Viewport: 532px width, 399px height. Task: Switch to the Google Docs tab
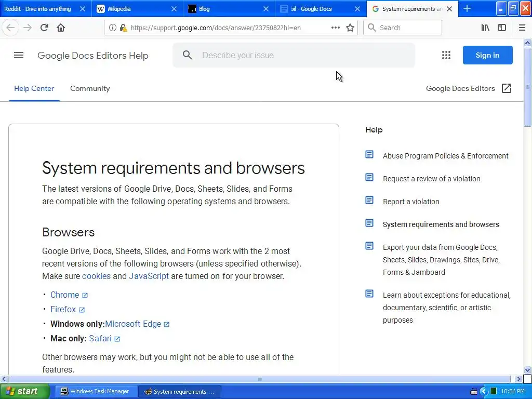(x=315, y=9)
